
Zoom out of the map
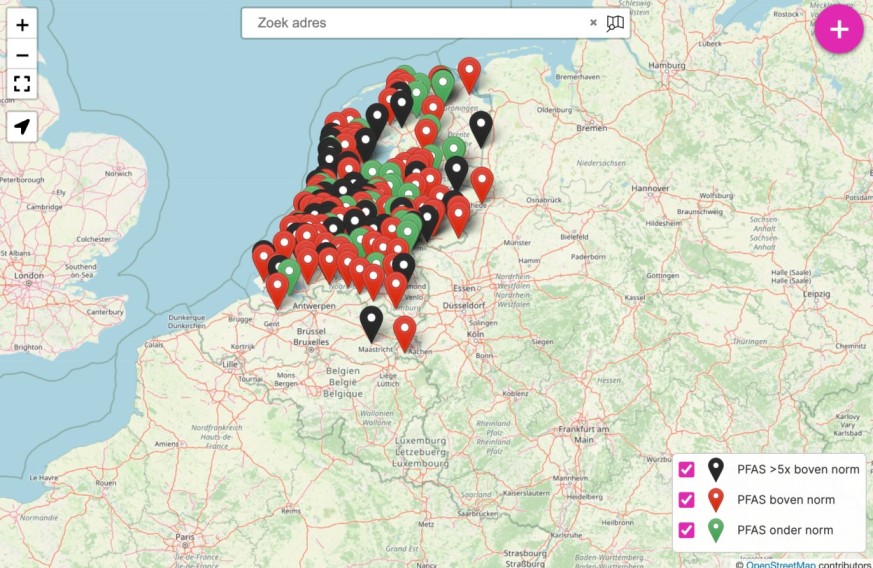click(22, 55)
